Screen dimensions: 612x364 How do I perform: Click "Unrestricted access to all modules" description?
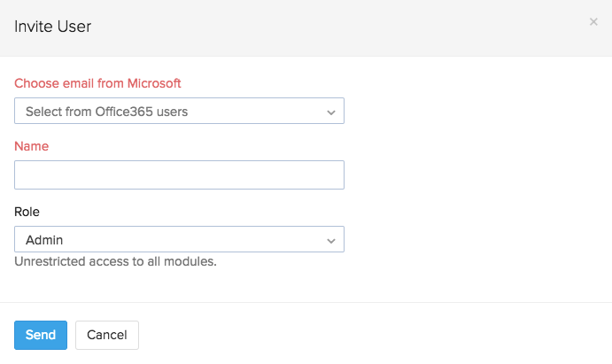(115, 262)
